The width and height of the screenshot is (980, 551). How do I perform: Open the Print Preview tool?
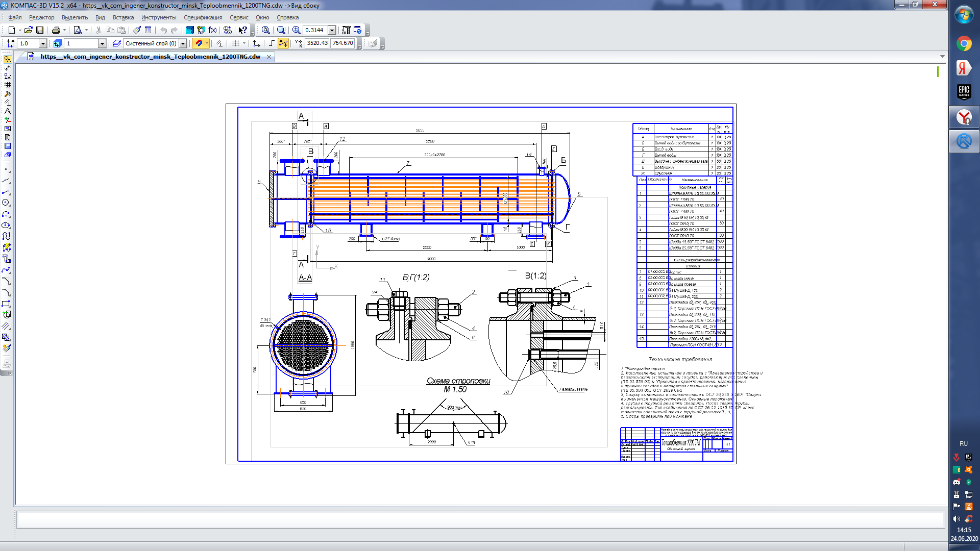(78, 30)
